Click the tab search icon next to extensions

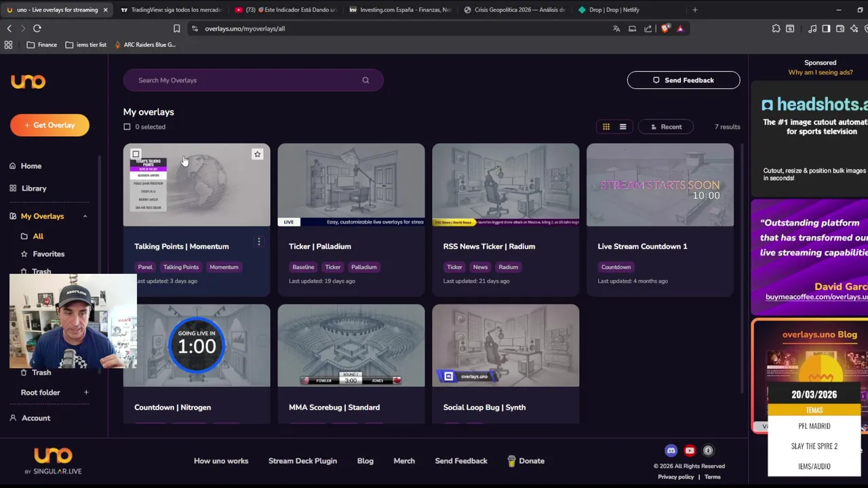[x=790, y=28]
